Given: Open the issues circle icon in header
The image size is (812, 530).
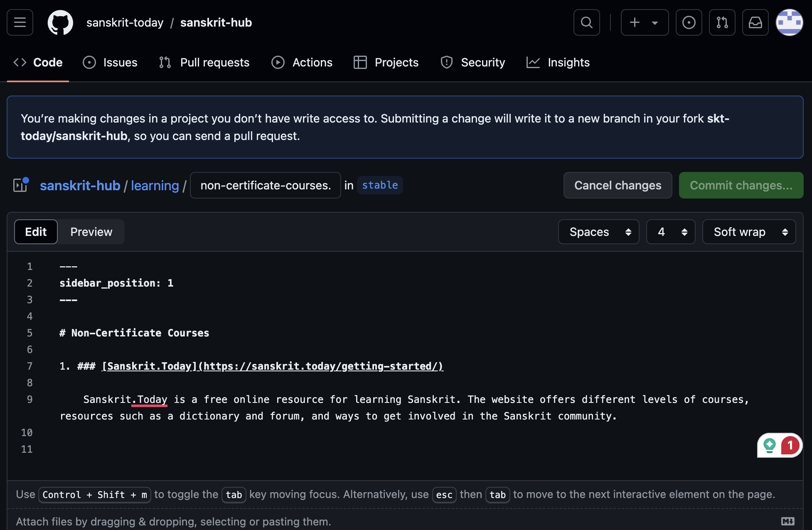Looking at the screenshot, I should pyautogui.click(x=689, y=22).
